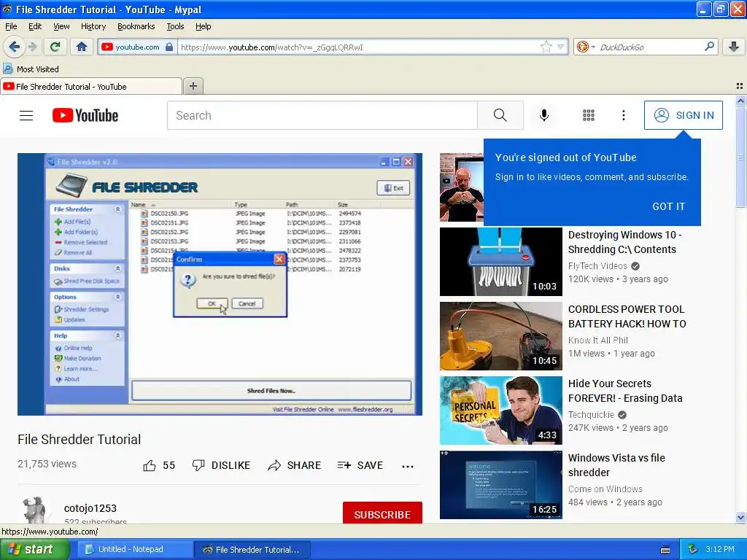
Task: Click the Come on Windows channel name
Action: click(x=605, y=489)
